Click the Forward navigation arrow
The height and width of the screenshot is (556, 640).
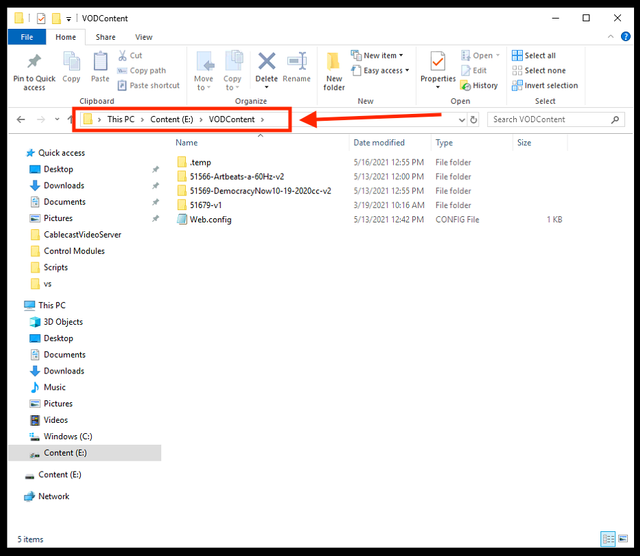tap(41, 119)
